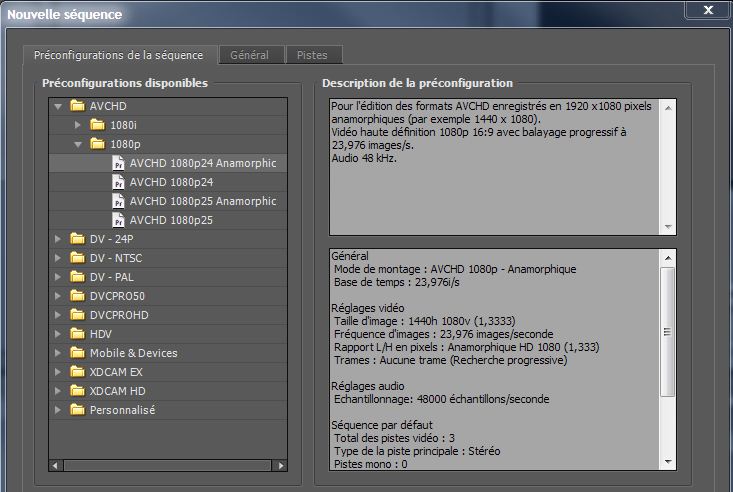
Task: Click the AVCHD 1080p24 preset file icon
Action: (118, 182)
